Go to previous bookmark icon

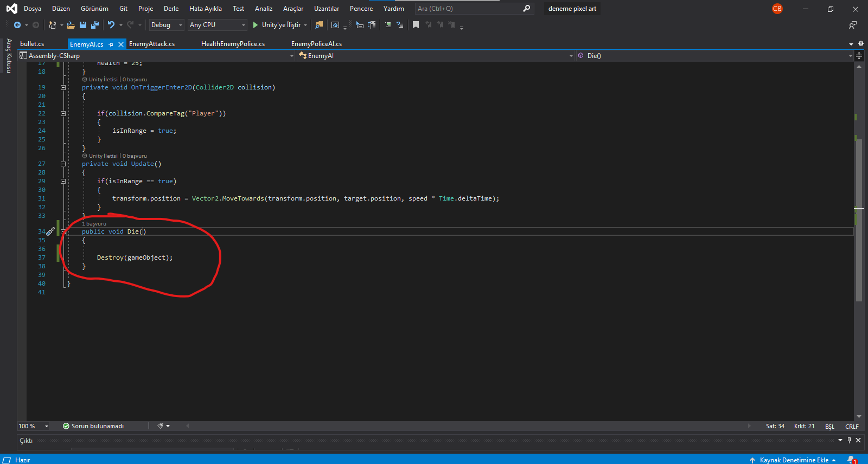click(429, 25)
